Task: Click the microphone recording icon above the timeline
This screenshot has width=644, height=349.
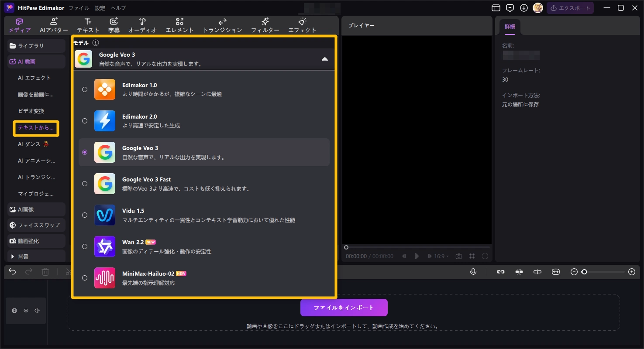Action: coord(473,271)
